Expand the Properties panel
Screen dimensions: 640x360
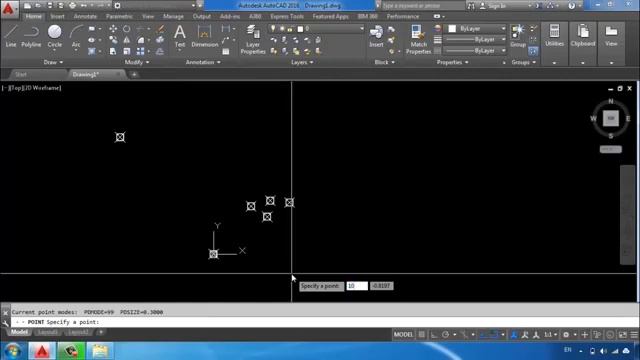click(x=452, y=62)
